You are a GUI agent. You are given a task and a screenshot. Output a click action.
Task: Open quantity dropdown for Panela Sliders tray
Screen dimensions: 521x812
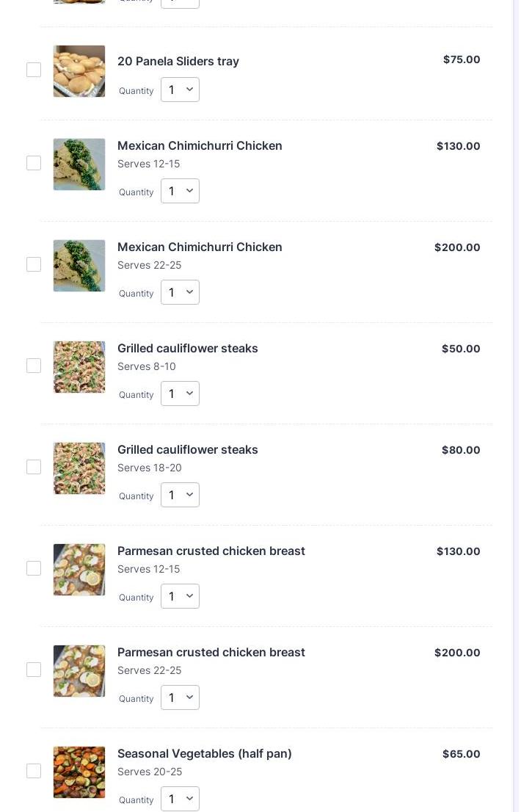180,90
